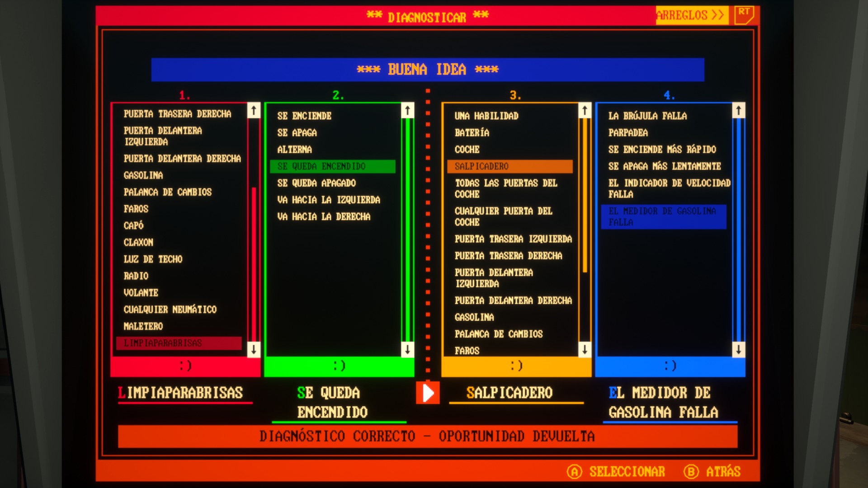Select highlighted EL MEDIDOR DE GASOLINA FALLA in list 4
Viewport: 868px width, 488px height.
click(x=664, y=217)
